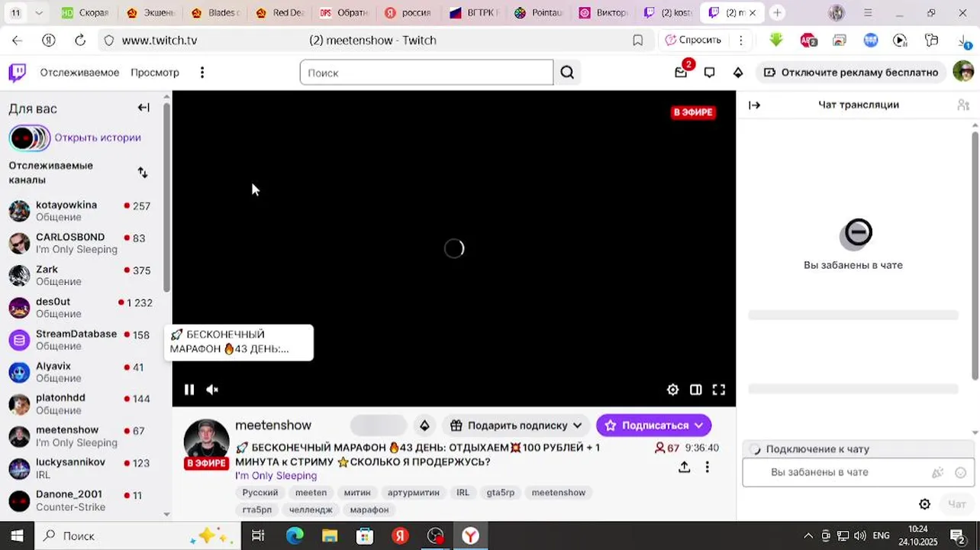This screenshot has height=550, width=980.
Task: Sort followed channels with arrows icon
Action: (143, 173)
